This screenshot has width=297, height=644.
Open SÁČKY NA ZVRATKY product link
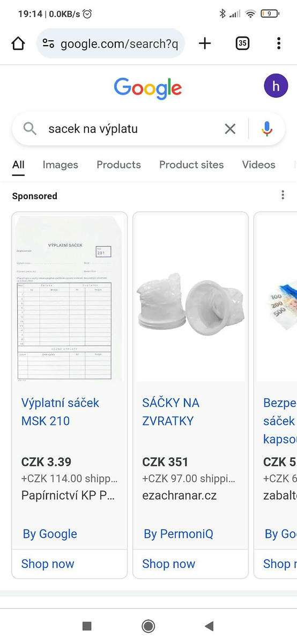170,412
